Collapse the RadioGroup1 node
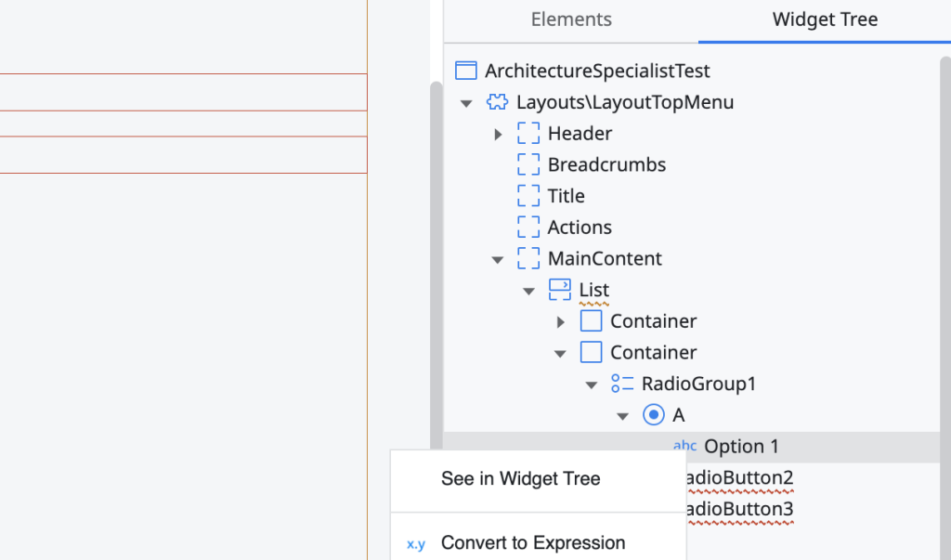The image size is (951, 560). 592,384
